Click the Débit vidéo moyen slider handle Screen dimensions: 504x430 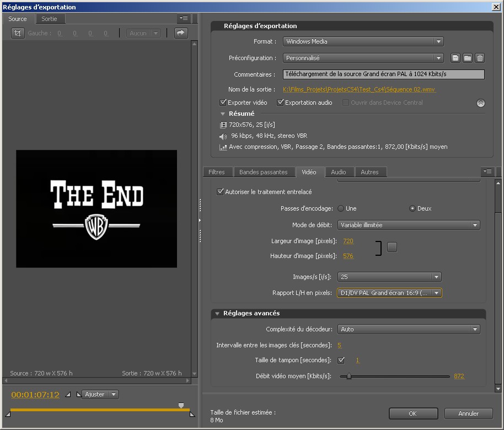point(348,376)
